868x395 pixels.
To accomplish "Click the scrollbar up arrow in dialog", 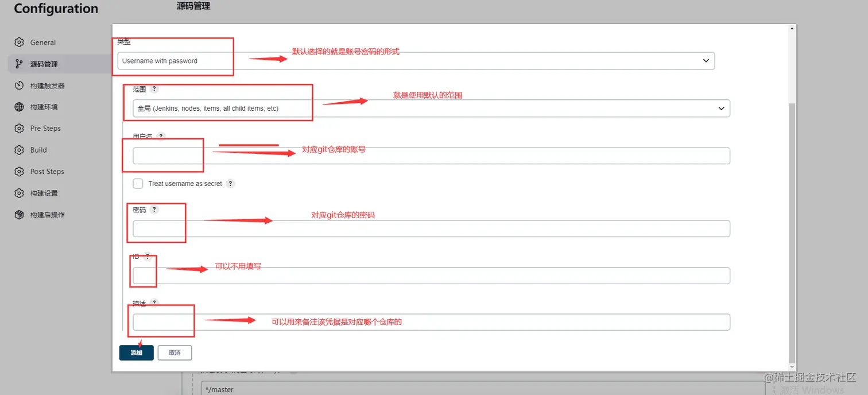I will [792, 28].
